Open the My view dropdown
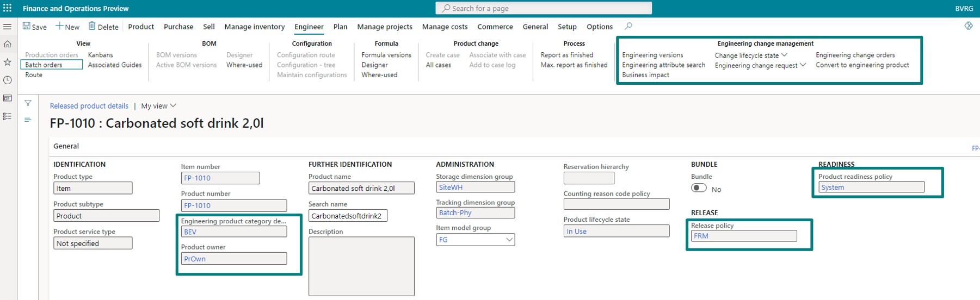Viewport: 980px width, 300px height. pos(158,106)
